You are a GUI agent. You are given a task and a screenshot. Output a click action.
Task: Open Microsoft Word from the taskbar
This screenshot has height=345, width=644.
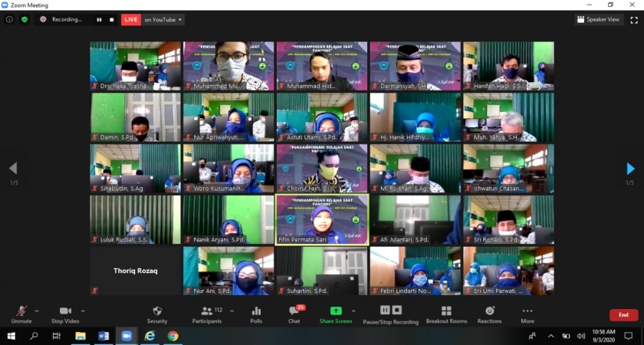pos(103,336)
